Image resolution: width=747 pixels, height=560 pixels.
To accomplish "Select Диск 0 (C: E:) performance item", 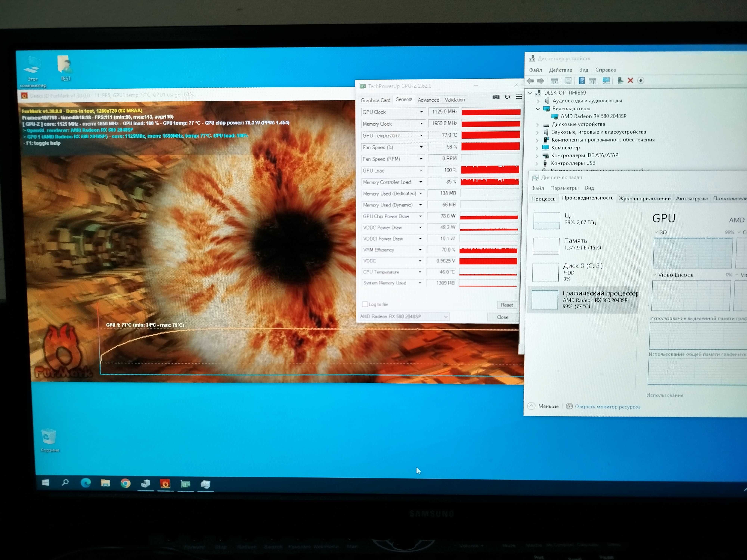I will coord(584,272).
